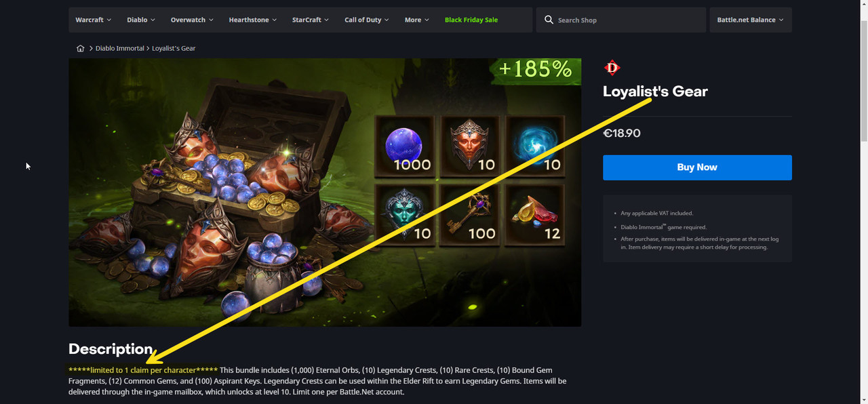
Task: Go to Diablo Immortal breadcrumb link
Action: click(x=120, y=48)
